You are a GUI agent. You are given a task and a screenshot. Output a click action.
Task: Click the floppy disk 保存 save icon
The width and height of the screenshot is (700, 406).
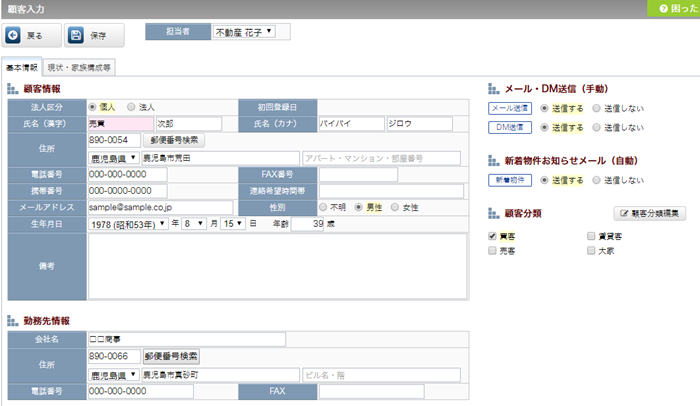(x=76, y=35)
